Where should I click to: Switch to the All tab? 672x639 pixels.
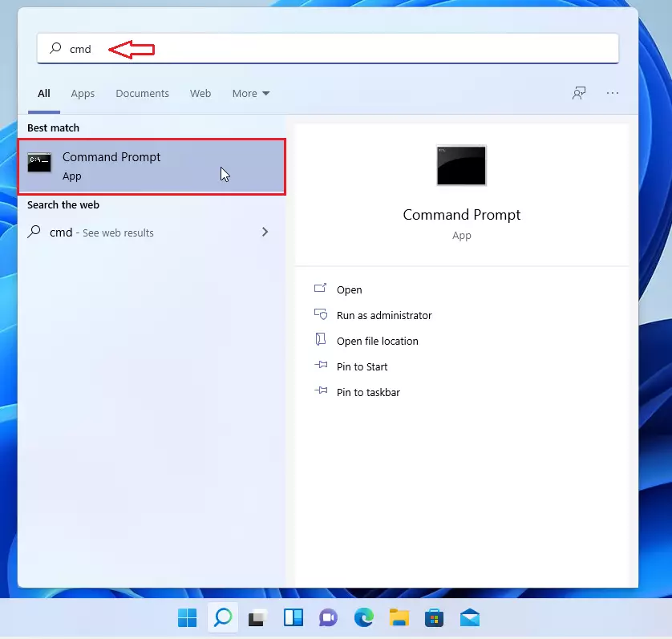pyautogui.click(x=44, y=94)
